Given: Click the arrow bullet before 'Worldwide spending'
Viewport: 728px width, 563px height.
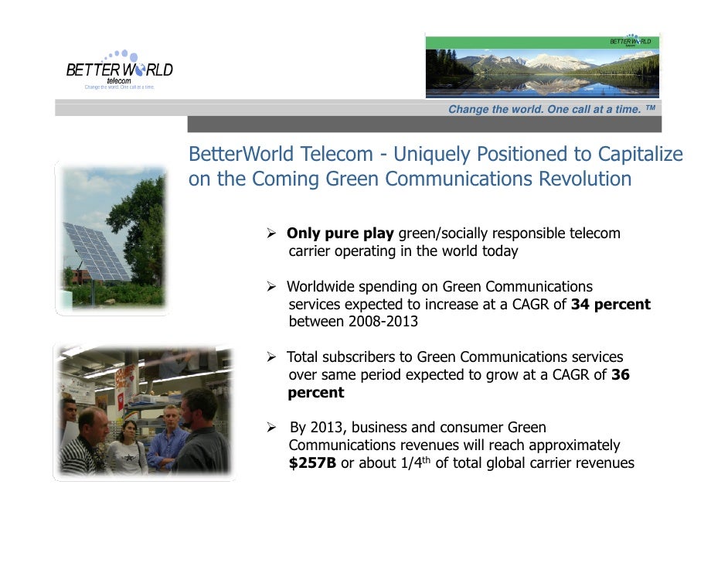Looking at the screenshot, I should coord(271,287).
